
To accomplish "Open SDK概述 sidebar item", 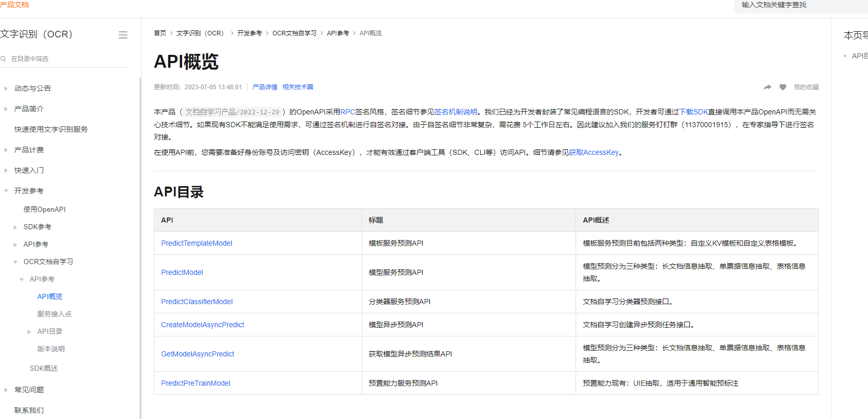I will [44, 368].
